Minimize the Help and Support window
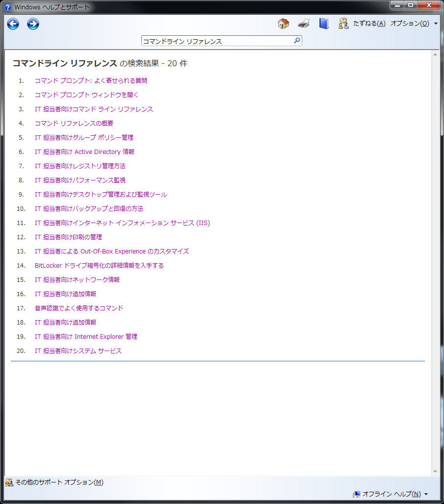444x504 pixels. click(x=397, y=5)
